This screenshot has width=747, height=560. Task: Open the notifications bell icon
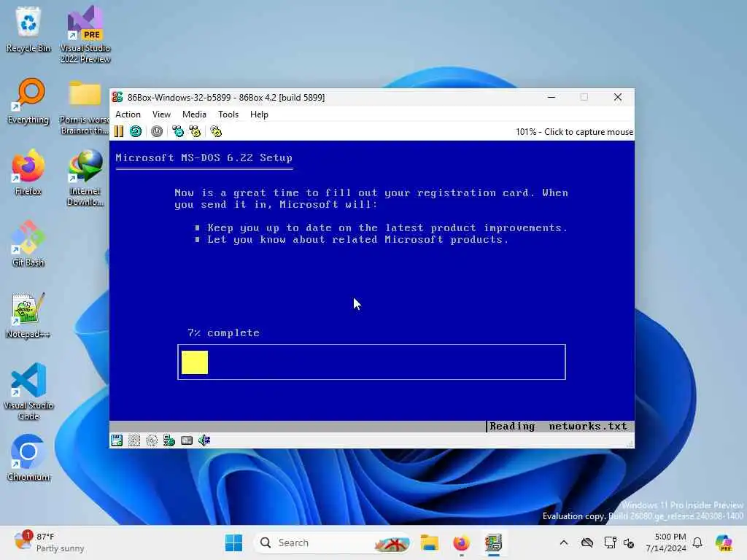tap(697, 542)
